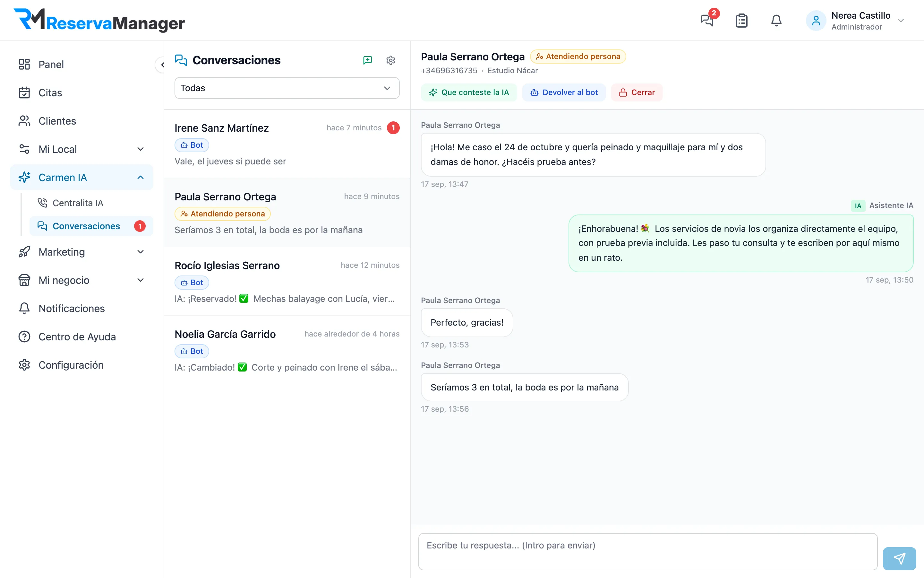Click the Carmen IA sparkle icon
The height and width of the screenshot is (578, 924).
pyautogui.click(x=24, y=177)
